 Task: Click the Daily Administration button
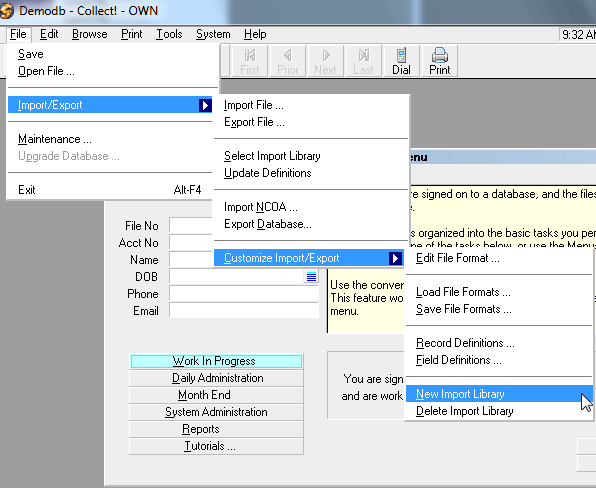[x=216, y=378]
